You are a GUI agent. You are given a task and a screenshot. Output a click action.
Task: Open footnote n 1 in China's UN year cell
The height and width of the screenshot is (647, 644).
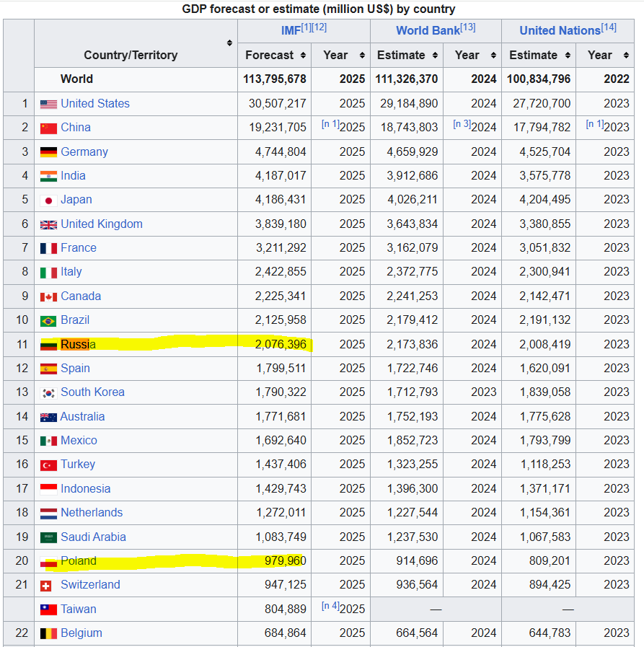pyautogui.click(x=595, y=124)
